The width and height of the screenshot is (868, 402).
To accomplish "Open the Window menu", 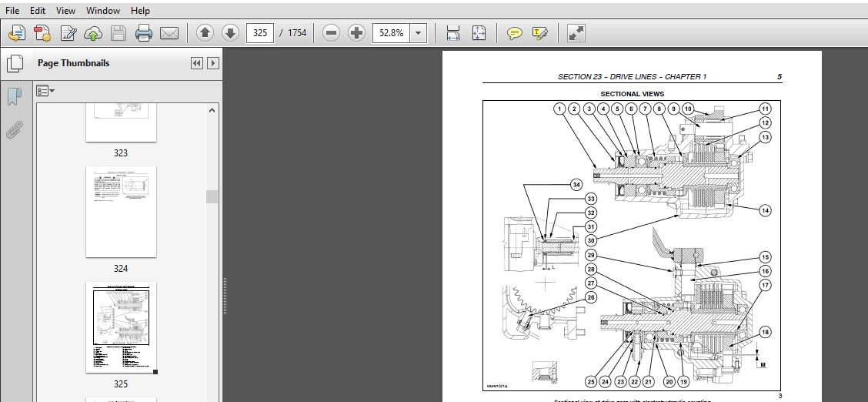I will (x=103, y=11).
